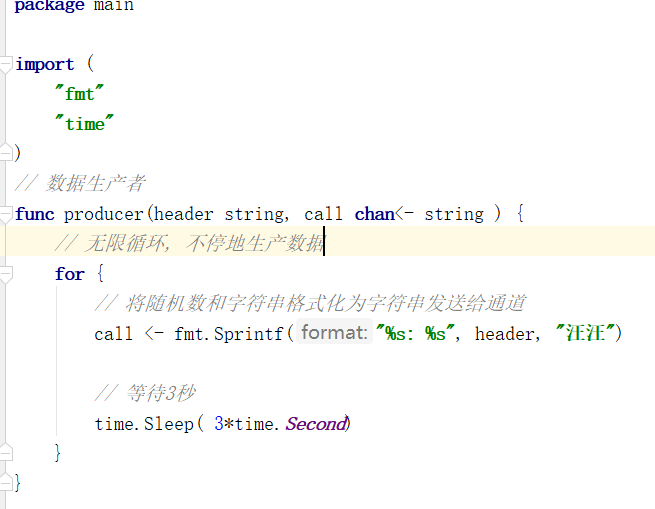Viewport: 655px width, 509px height.
Task: Click the Second constant in time.Sleep
Action: 316,424
